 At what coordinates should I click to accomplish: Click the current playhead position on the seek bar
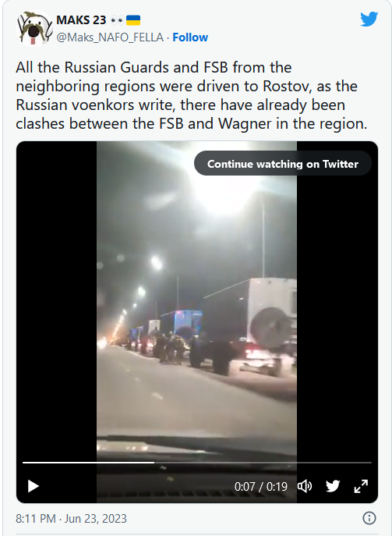click(154, 463)
